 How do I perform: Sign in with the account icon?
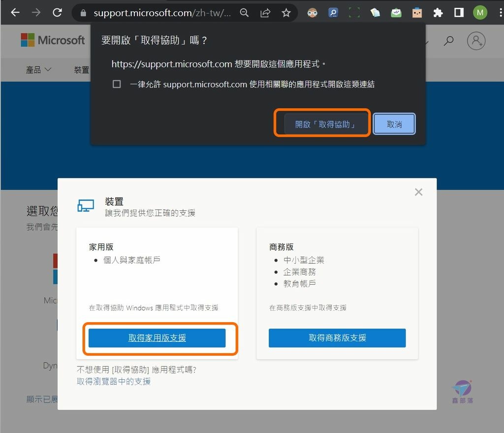[476, 41]
